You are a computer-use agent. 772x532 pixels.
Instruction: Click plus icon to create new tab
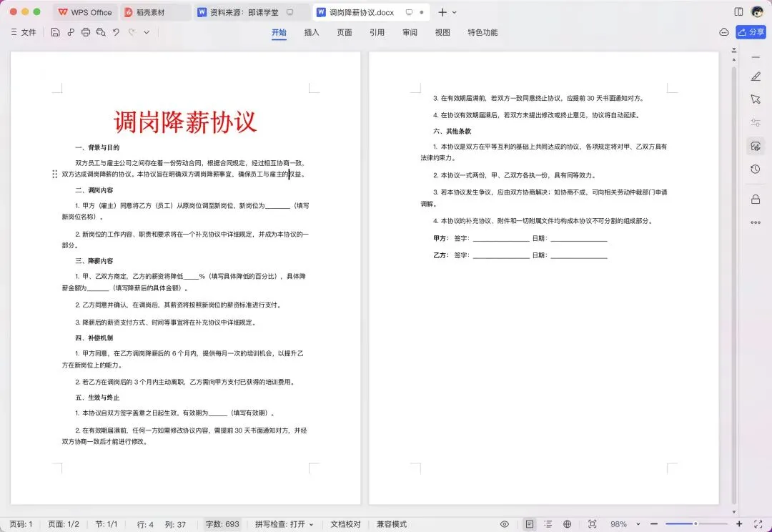[x=442, y=12]
